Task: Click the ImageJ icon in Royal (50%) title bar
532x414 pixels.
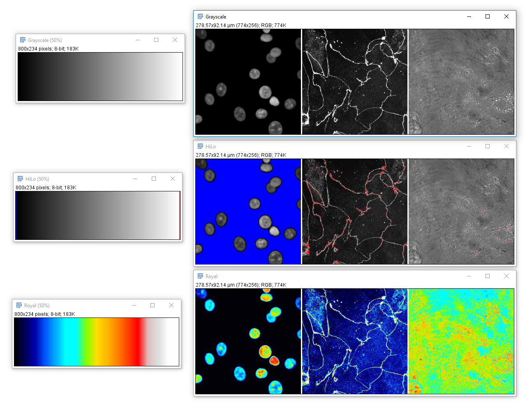Action: click(x=19, y=306)
